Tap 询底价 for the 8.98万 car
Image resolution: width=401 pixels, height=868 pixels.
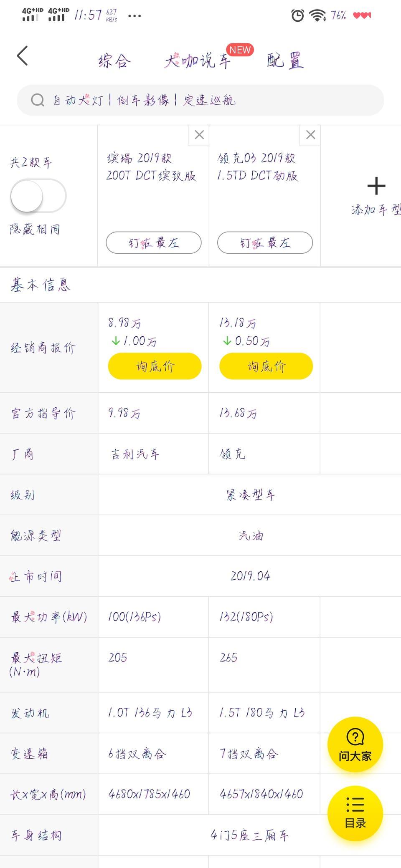pos(155,366)
